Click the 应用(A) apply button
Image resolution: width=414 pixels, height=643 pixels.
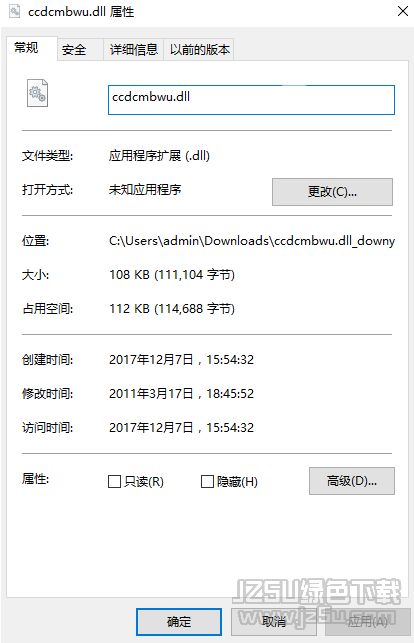click(368, 622)
